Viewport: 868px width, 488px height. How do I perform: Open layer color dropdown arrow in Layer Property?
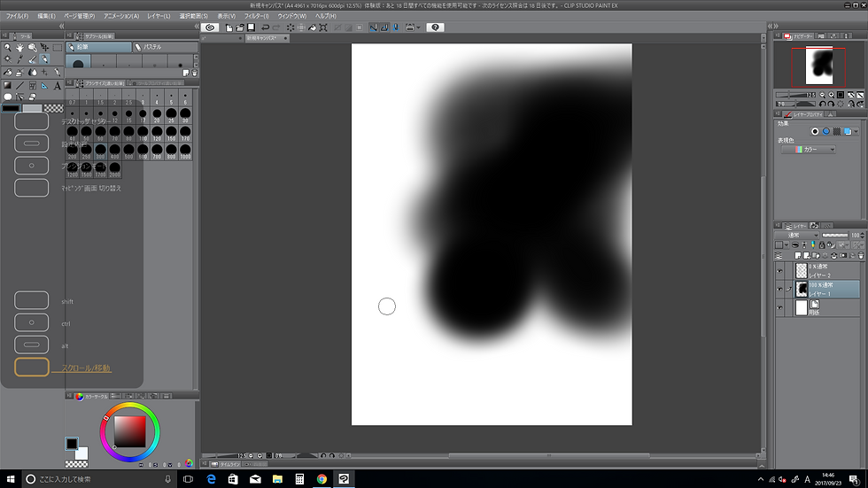click(856, 131)
